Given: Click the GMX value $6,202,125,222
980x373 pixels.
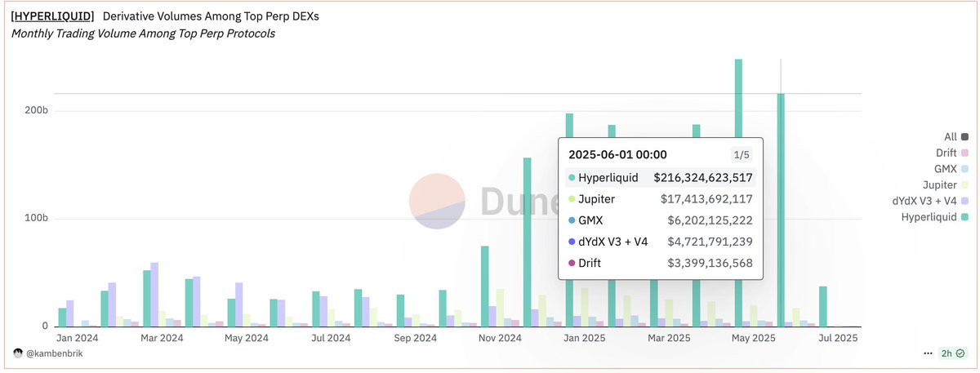Looking at the screenshot, I should point(710,220).
